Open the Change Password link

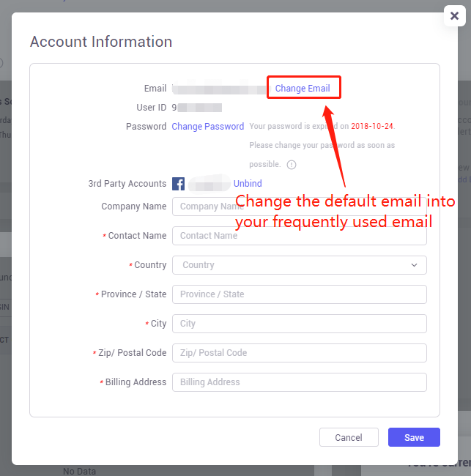[208, 126]
